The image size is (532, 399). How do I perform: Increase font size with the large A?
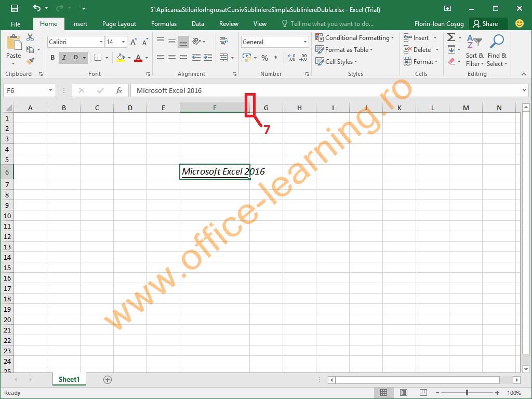[134, 42]
